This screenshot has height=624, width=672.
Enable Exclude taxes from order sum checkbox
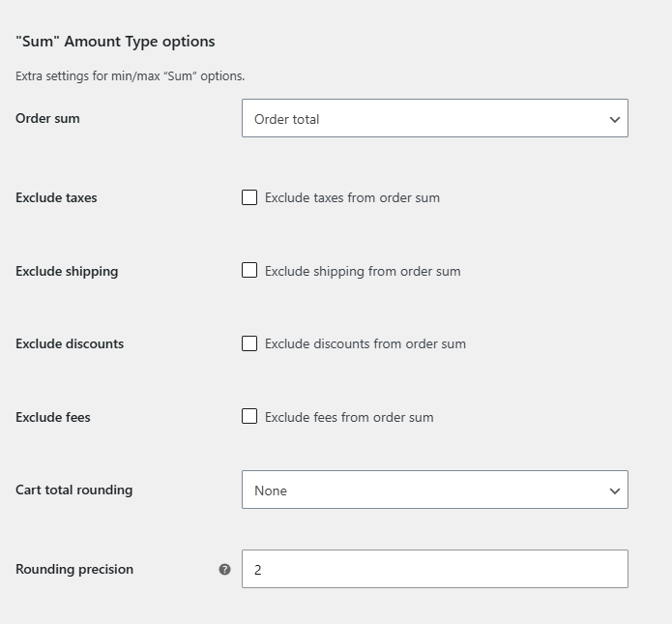coord(249,197)
